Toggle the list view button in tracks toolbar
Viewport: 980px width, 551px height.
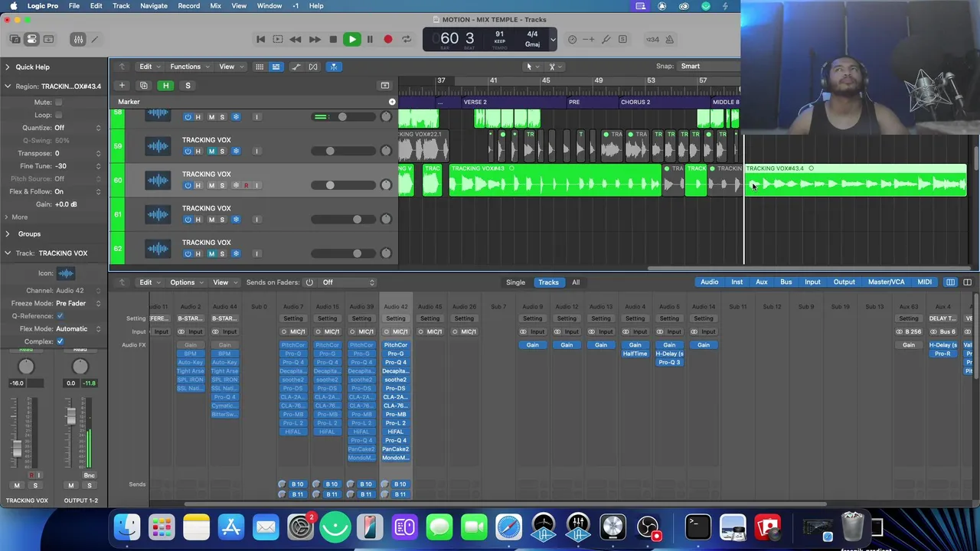pyautogui.click(x=276, y=67)
